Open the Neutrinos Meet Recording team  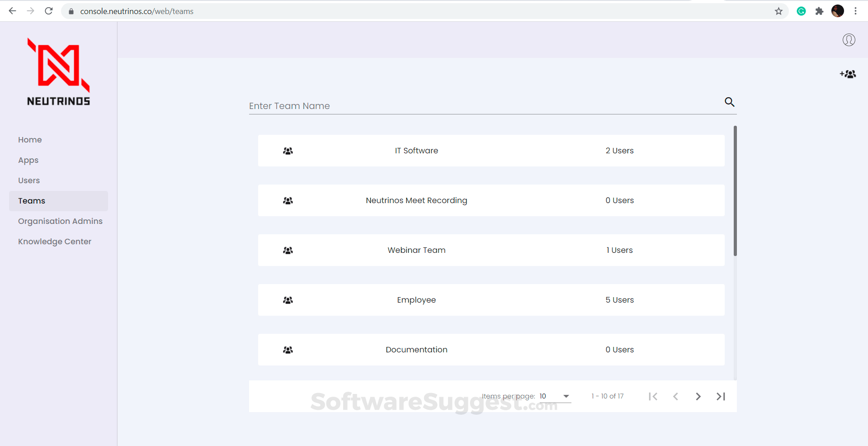[x=491, y=200]
